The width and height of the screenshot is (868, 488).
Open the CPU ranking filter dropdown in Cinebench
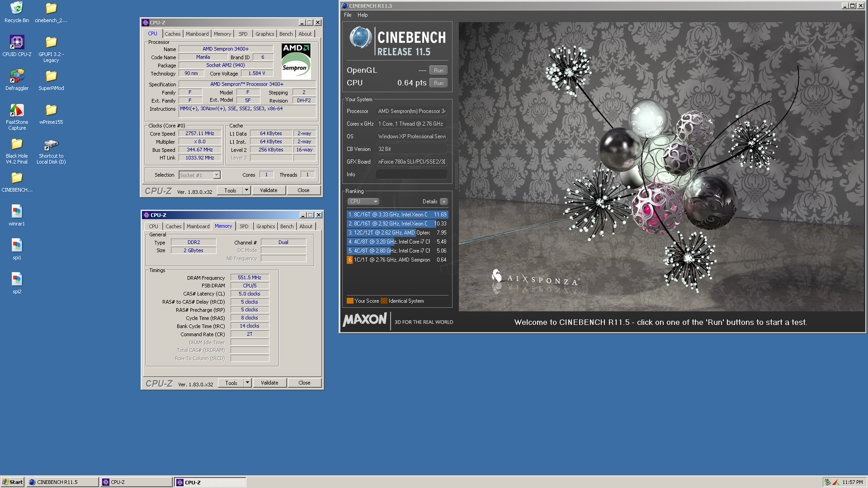coord(363,202)
